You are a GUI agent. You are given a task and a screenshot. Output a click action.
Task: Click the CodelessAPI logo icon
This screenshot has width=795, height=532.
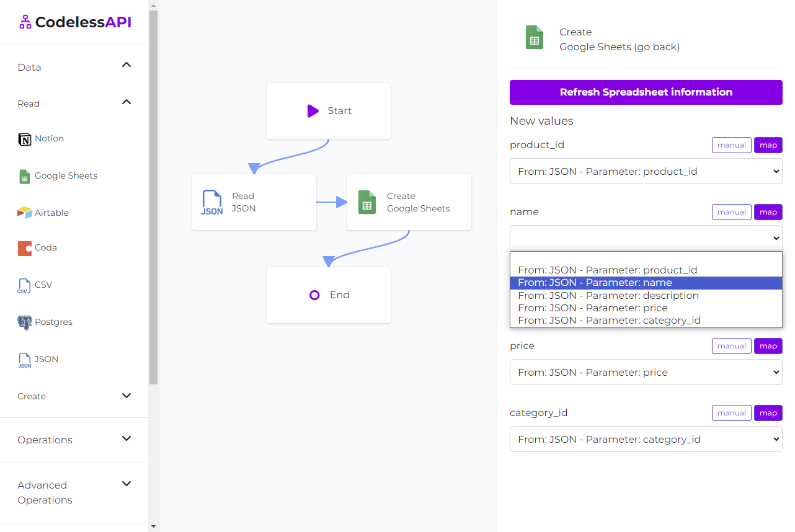click(24, 22)
